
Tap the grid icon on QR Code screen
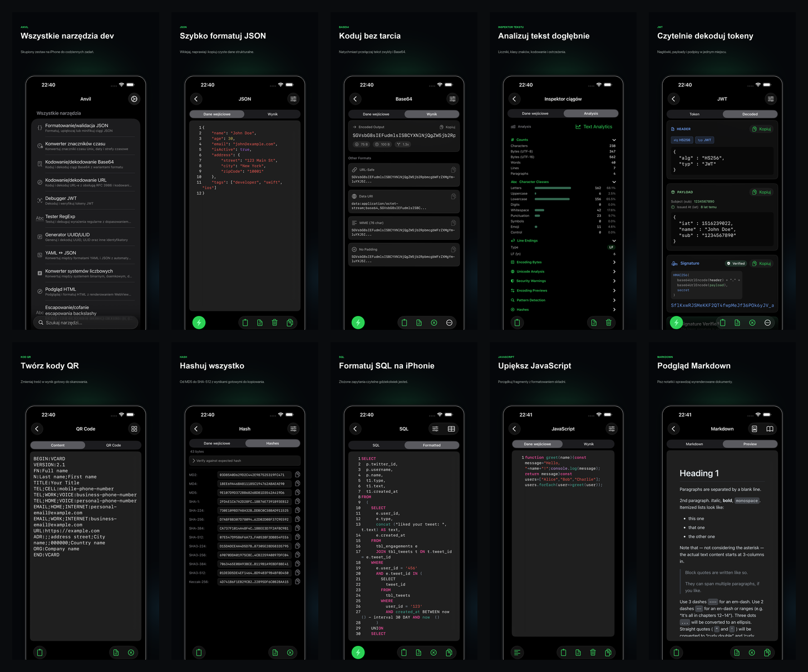coord(134,429)
